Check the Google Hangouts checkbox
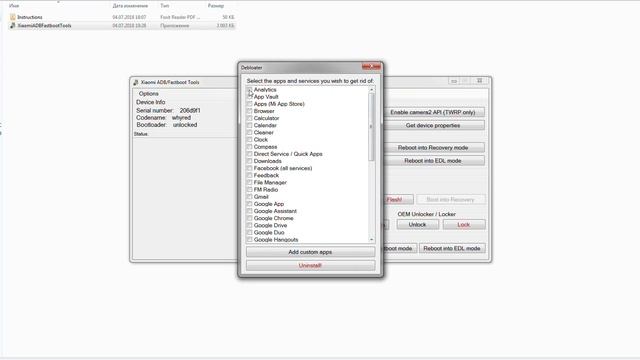This screenshot has height=360, width=640. (249, 240)
